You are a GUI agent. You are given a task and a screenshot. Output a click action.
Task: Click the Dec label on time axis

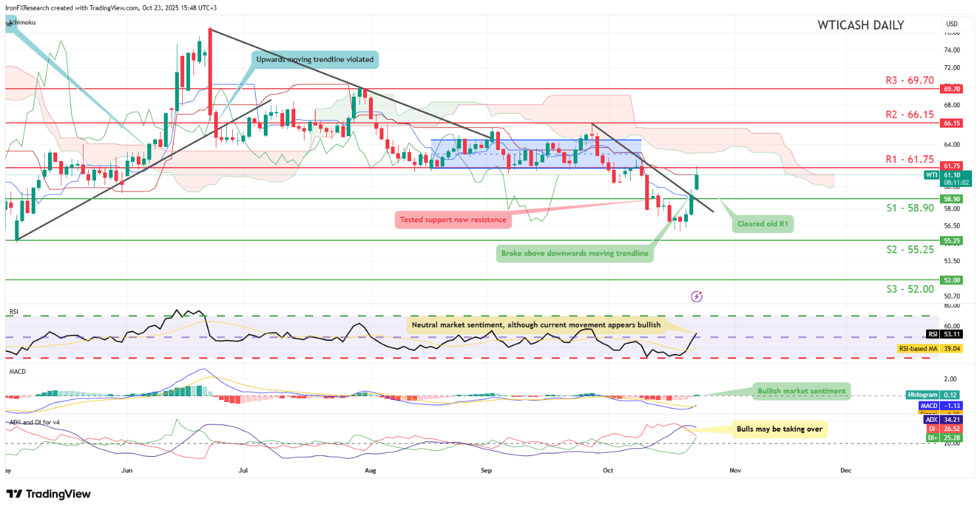coord(846,471)
